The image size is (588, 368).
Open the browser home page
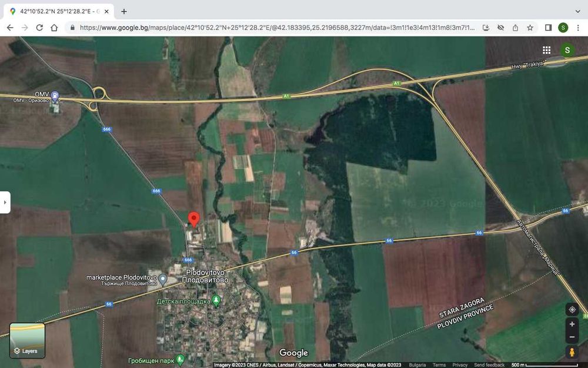pos(54,28)
